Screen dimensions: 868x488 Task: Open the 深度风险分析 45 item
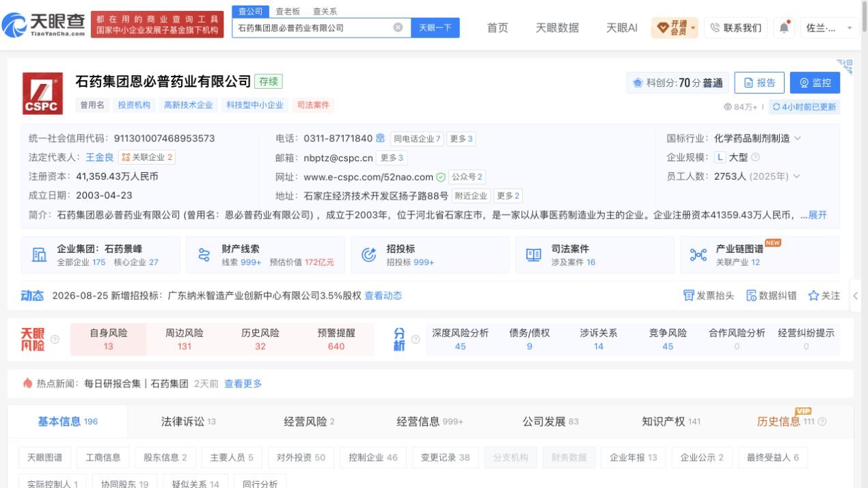click(x=460, y=340)
